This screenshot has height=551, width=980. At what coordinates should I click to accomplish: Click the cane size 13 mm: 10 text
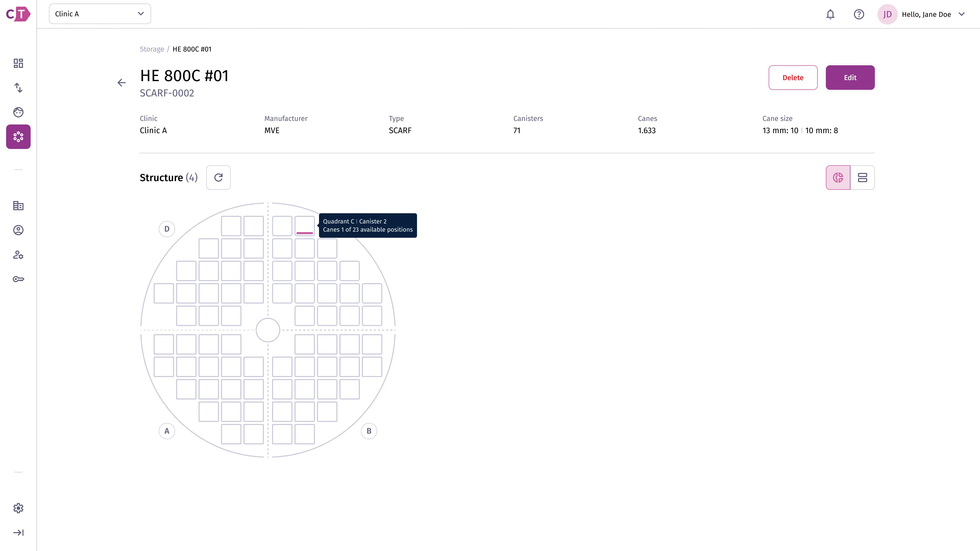click(x=780, y=130)
